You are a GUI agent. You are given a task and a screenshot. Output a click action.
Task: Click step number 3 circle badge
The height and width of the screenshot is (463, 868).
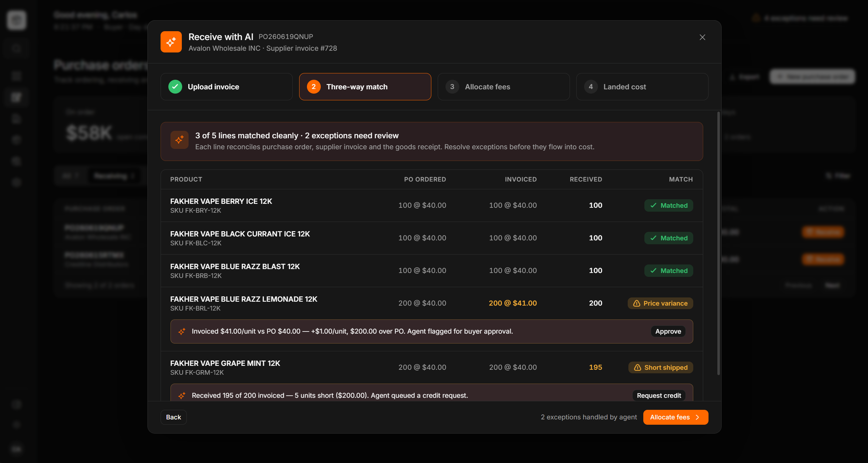coord(452,87)
